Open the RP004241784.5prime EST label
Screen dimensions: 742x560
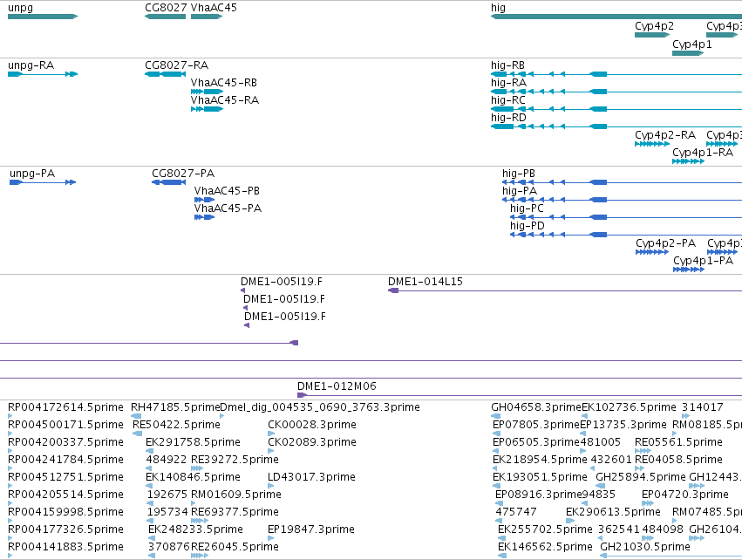tap(65, 460)
